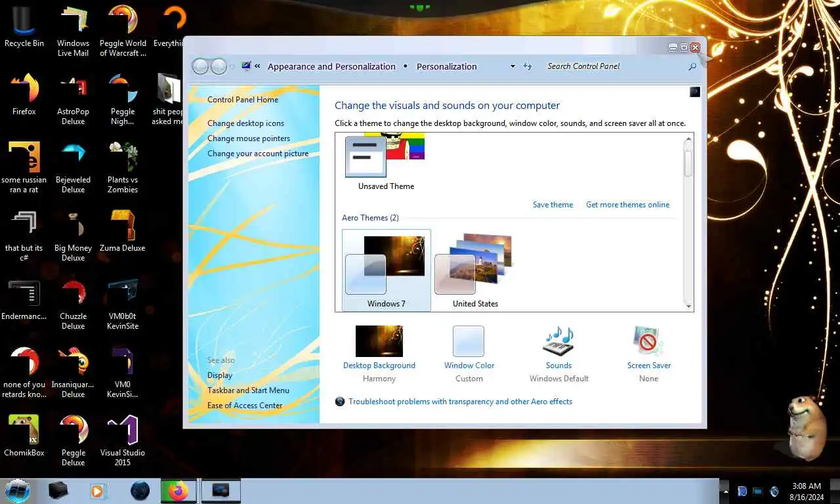Select the 'Personalization' breadcrumb
Viewport: 840px width, 504px height.
coord(447,66)
